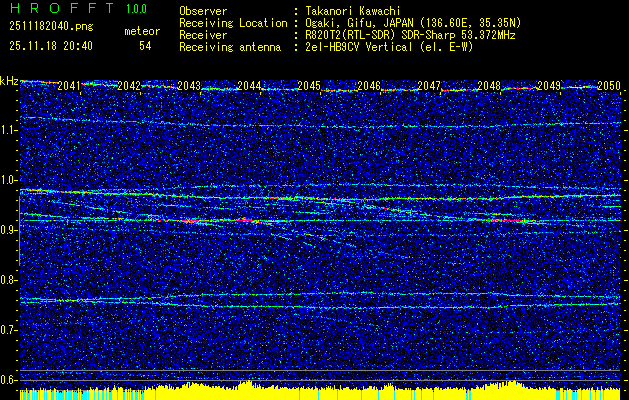Click the 2049 time marker
Viewport: 629px width, 400px height.
tap(549, 86)
